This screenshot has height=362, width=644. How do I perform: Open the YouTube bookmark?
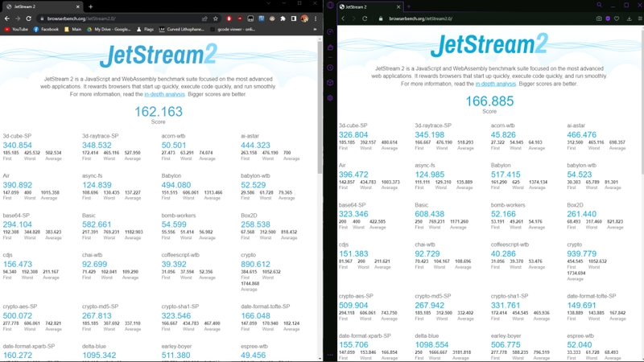point(16,30)
